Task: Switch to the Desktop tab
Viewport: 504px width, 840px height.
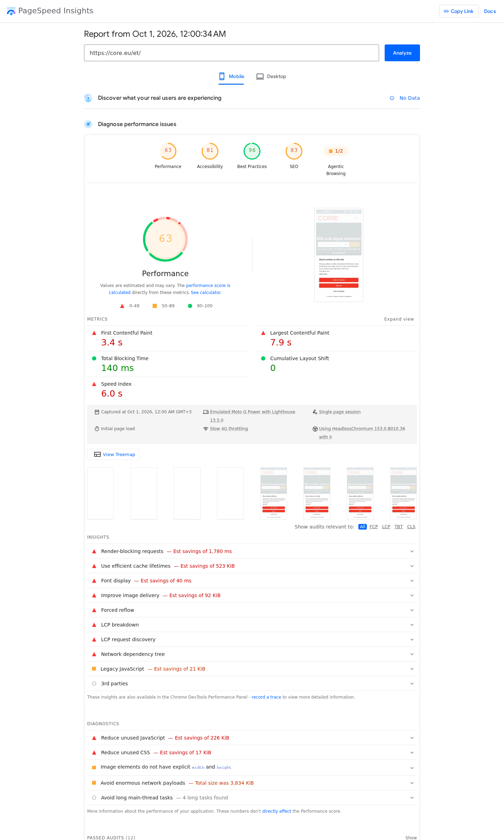Action: 271,76
